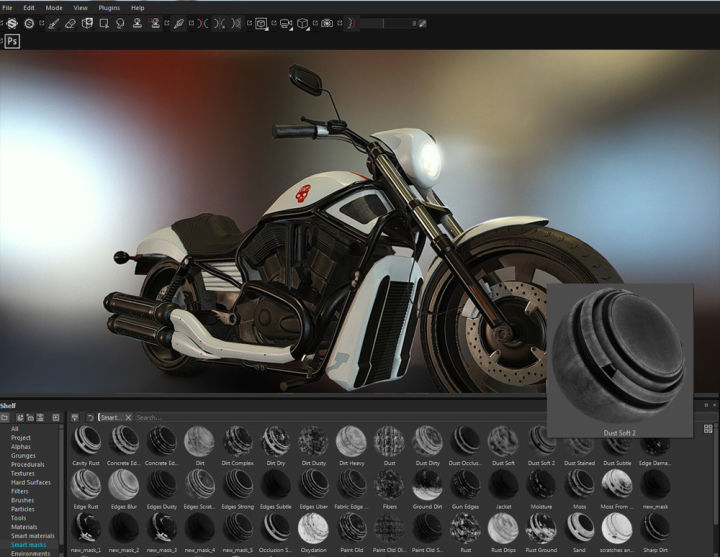The height and width of the screenshot is (557, 720).
Task: Remove the Smart masks filter tag
Action: (130, 417)
